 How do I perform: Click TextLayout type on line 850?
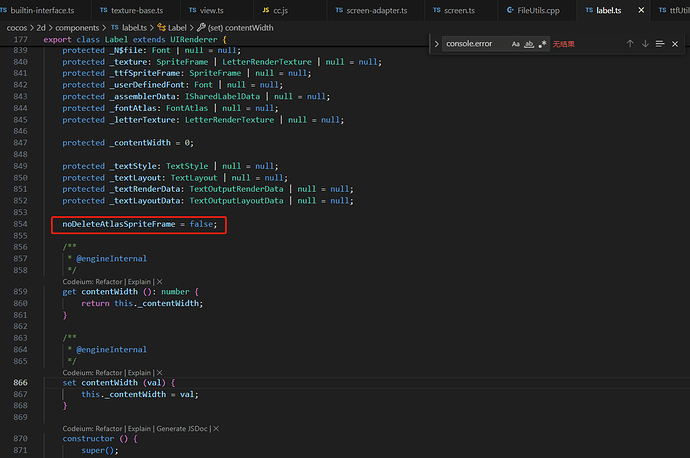(x=194, y=178)
